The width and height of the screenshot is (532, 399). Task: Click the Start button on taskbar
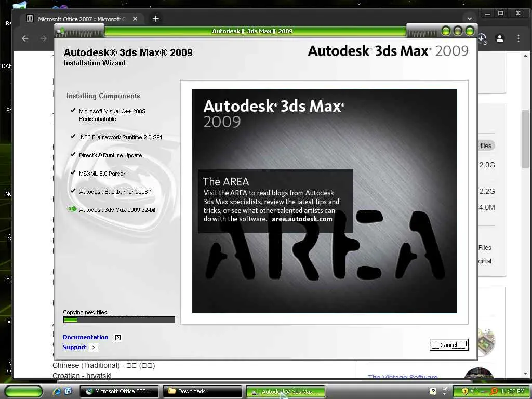tap(24, 392)
